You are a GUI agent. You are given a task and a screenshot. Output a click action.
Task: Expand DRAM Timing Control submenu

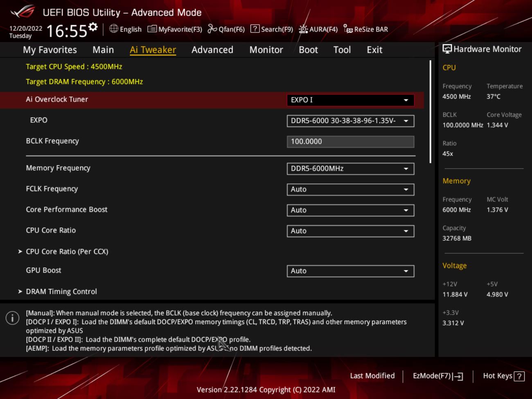(61, 292)
